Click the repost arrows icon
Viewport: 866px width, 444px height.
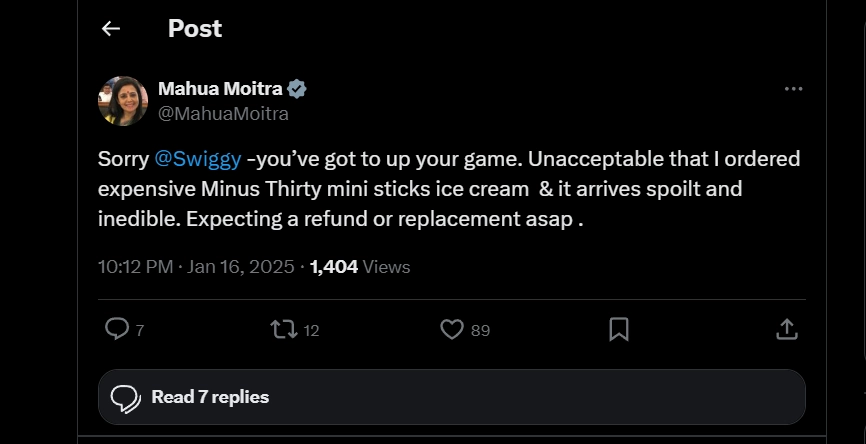(284, 328)
